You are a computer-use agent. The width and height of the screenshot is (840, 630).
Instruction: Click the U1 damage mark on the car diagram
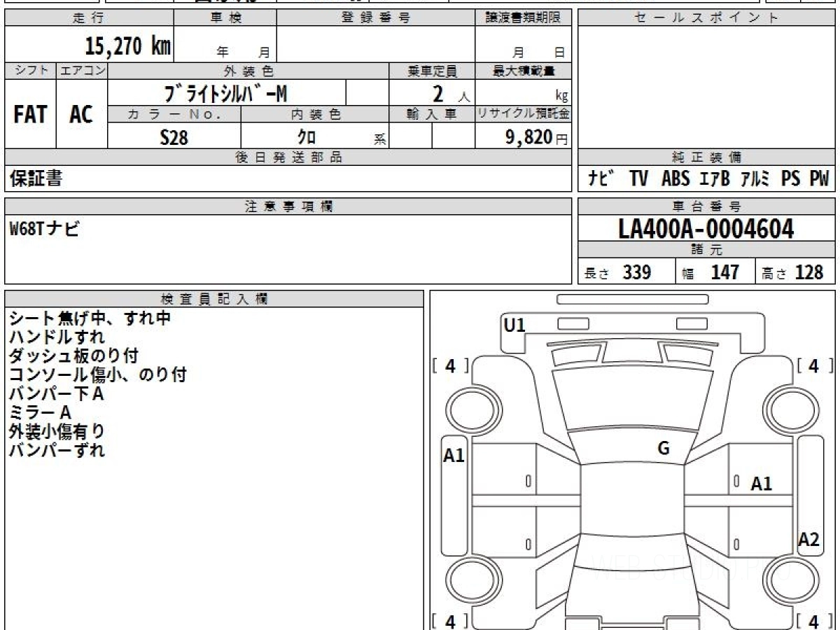click(x=514, y=325)
